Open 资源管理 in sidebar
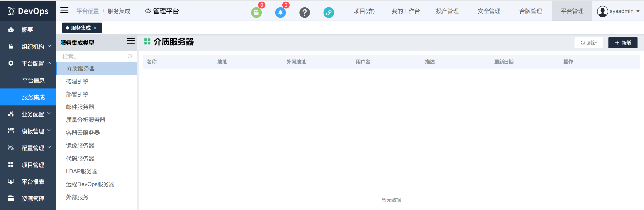This screenshot has height=210, width=644. [28, 199]
